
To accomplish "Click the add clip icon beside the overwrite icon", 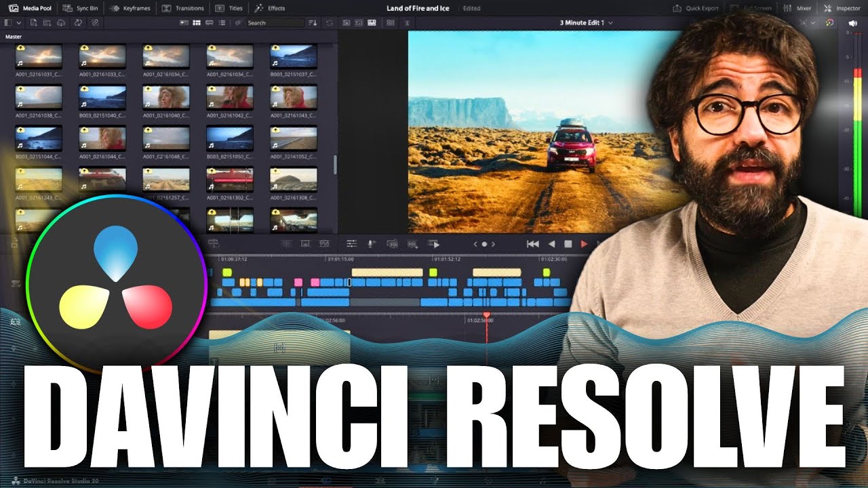I will tap(412, 244).
